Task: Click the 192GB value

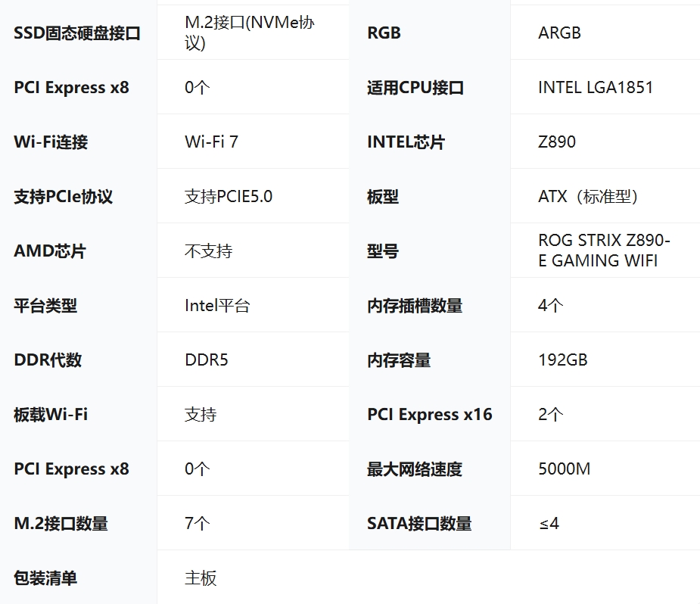Action: [563, 360]
